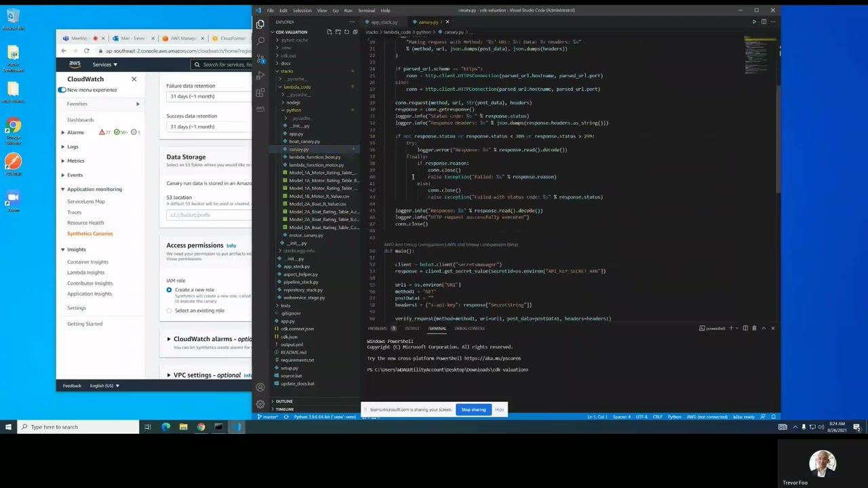This screenshot has height=488, width=868.
Task: Expand the Favorites flyout arrow
Action: point(138,104)
